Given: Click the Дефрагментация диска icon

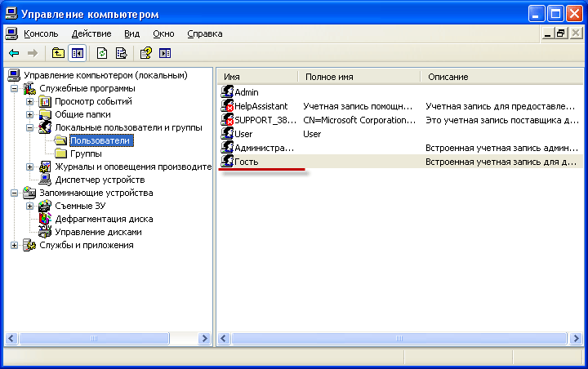Looking at the screenshot, I should pyautogui.click(x=45, y=219).
